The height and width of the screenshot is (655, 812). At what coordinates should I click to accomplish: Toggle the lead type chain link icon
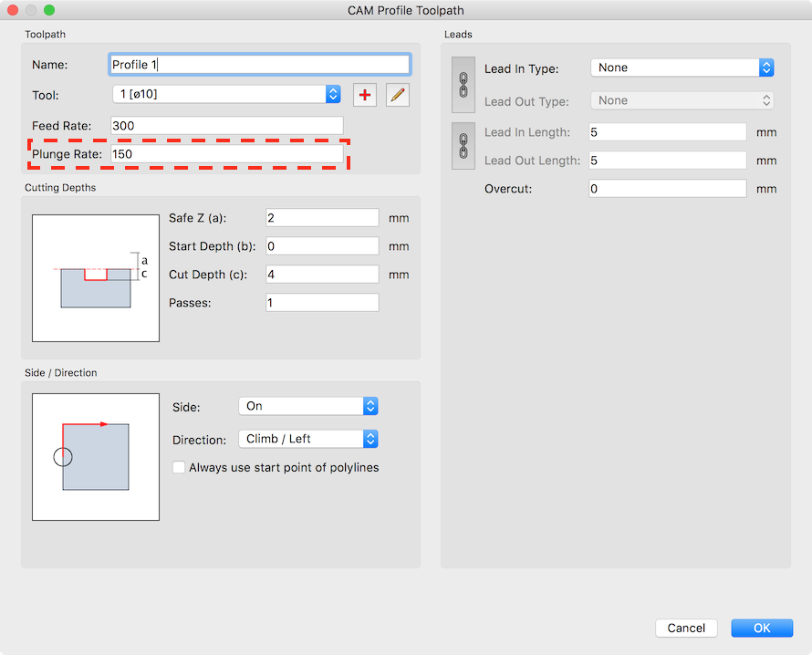pyautogui.click(x=463, y=85)
